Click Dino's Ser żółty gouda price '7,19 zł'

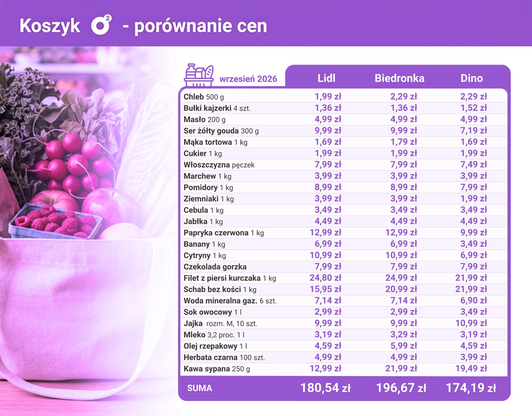point(474,130)
